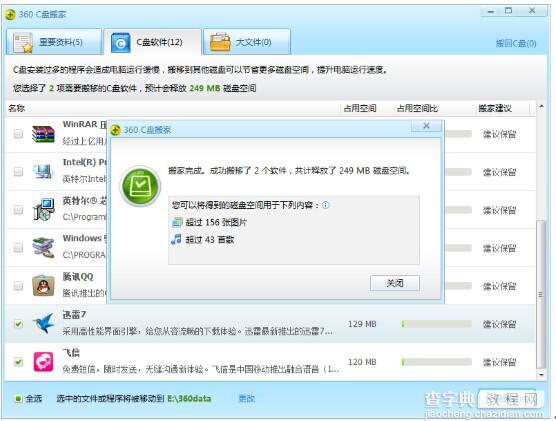Click the 飞信 space usage bar
This screenshot has height=421, width=556.
pyautogui.click(x=436, y=362)
